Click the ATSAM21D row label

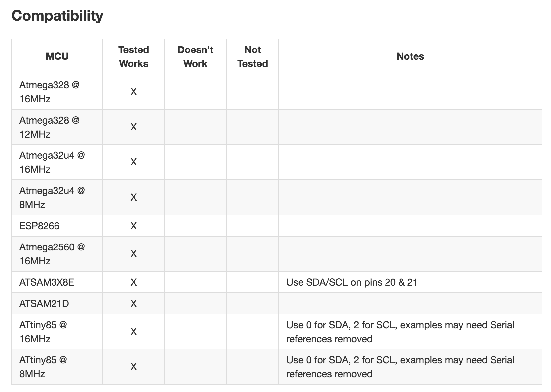tap(44, 304)
